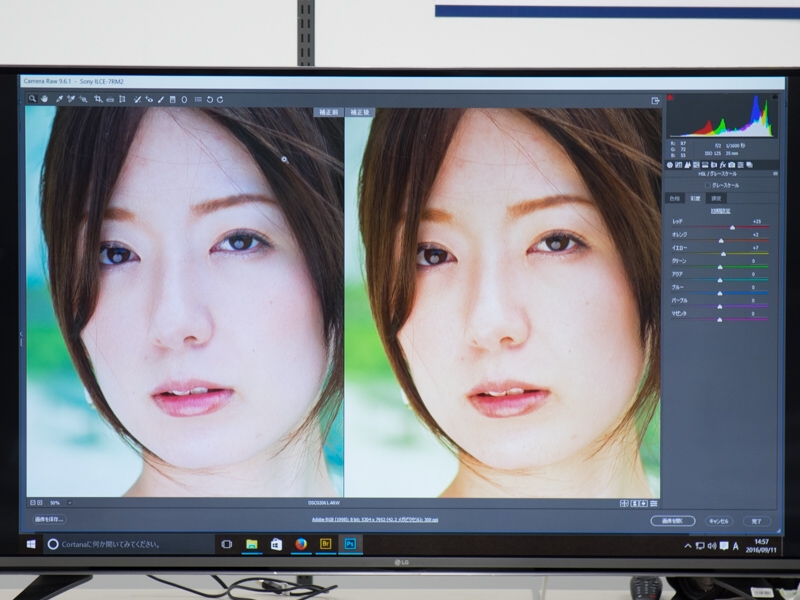Viewport: 800px width, 600px height.
Task: Open the Snapshots panel icon
Action: coord(749,165)
